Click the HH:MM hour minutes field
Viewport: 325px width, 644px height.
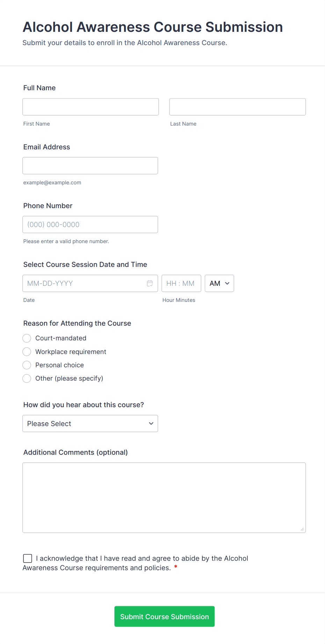tap(181, 283)
